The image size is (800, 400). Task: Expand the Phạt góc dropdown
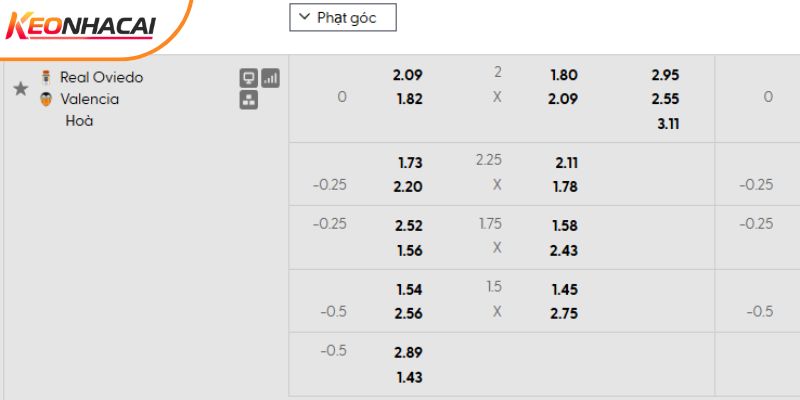342,17
